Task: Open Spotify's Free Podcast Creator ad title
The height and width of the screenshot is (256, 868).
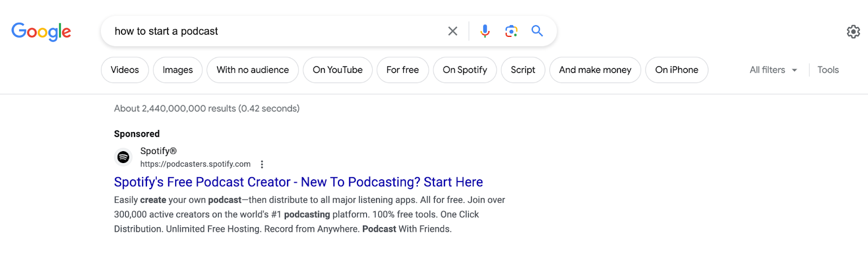Action: (298, 182)
